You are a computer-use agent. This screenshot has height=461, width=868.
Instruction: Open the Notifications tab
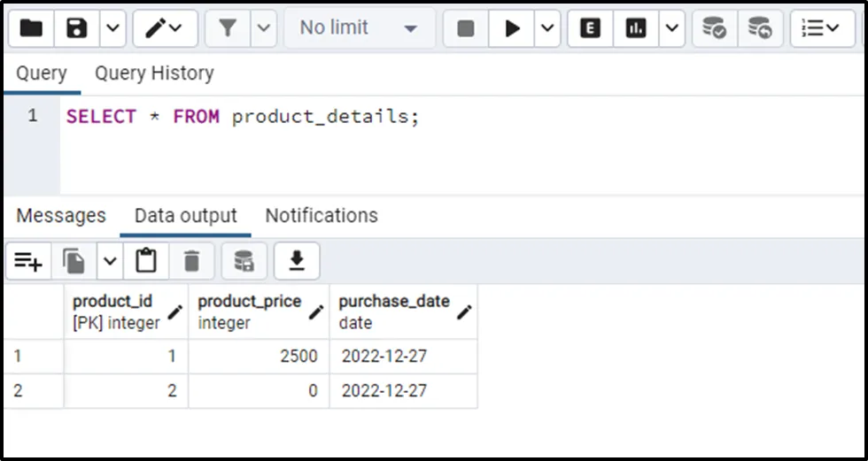(322, 216)
